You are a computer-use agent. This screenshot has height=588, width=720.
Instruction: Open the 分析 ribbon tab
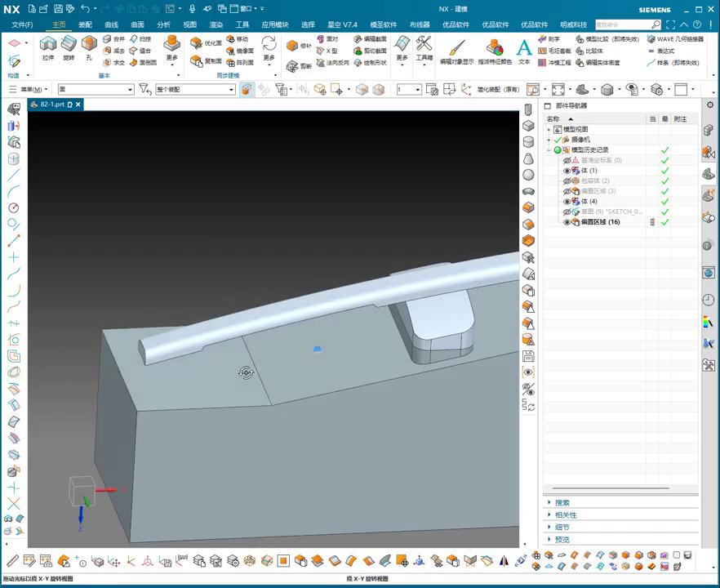coord(164,24)
